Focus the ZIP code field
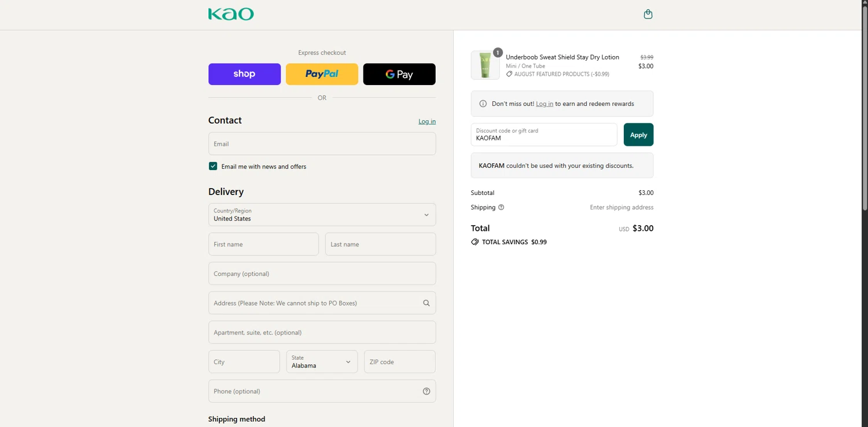Viewport: 868px width, 427px height. (400, 362)
